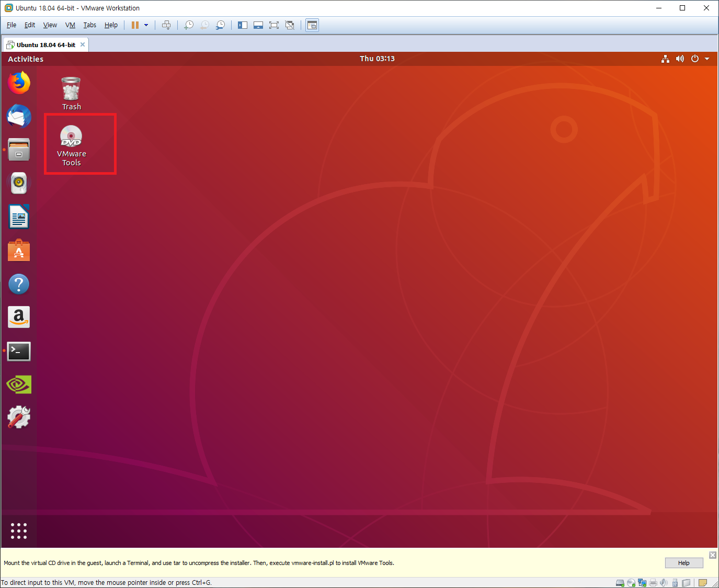Show Applications grid button

click(x=19, y=531)
